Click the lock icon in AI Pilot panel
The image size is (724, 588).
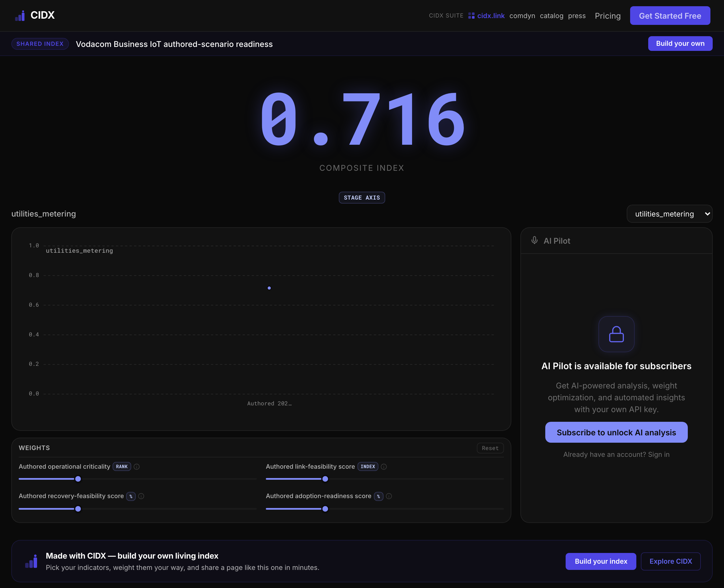[x=616, y=334]
